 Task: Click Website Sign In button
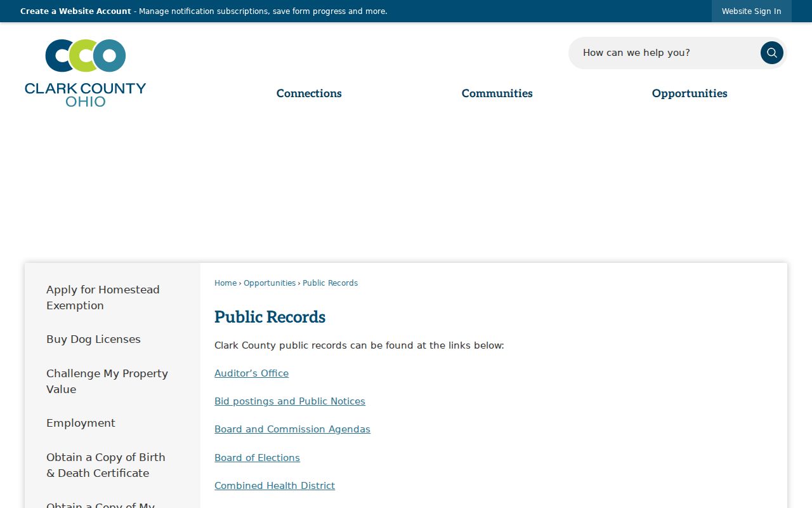tap(751, 11)
